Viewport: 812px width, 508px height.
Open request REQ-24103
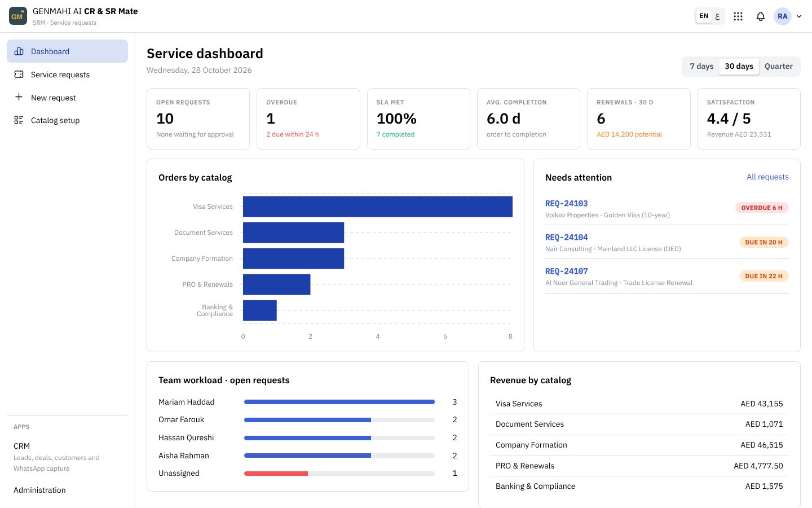coord(566,203)
